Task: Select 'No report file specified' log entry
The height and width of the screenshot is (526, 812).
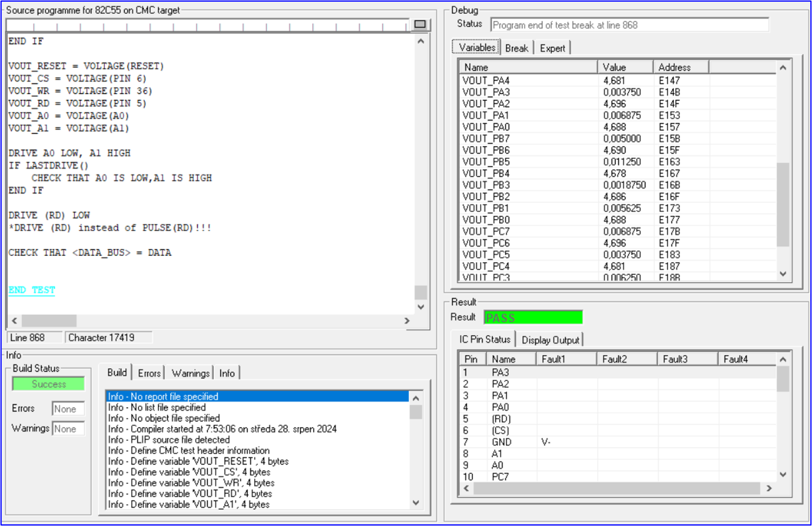Action: (x=163, y=397)
